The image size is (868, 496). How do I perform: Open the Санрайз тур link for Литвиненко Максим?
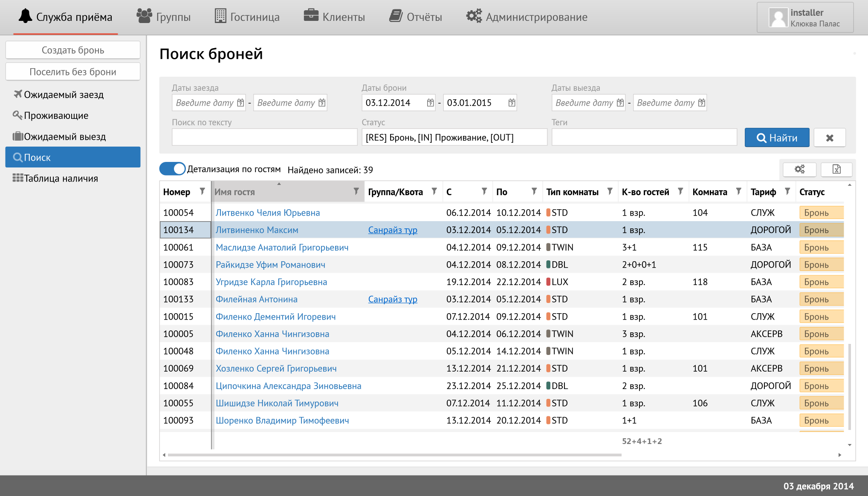(x=392, y=230)
